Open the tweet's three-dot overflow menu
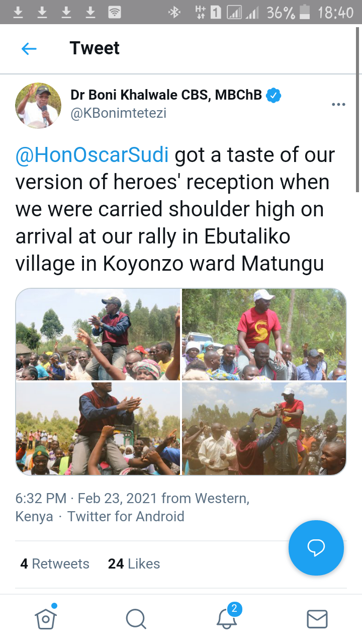This screenshot has height=644, width=362. (338, 105)
